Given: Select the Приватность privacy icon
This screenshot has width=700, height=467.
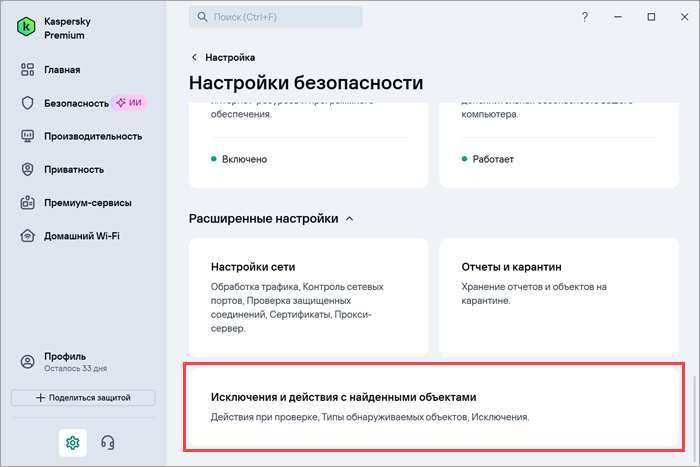Looking at the screenshot, I should click(27, 170).
